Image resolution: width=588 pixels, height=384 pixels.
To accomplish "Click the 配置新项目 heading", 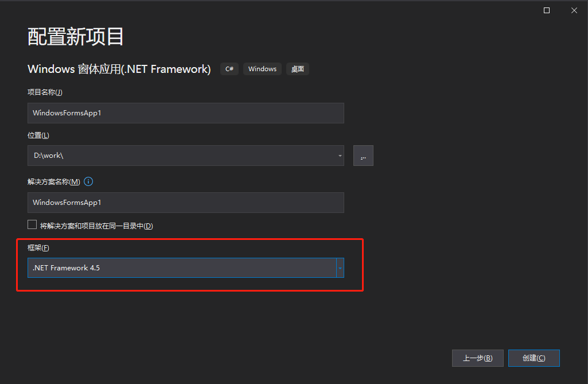I will coord(75,37).
